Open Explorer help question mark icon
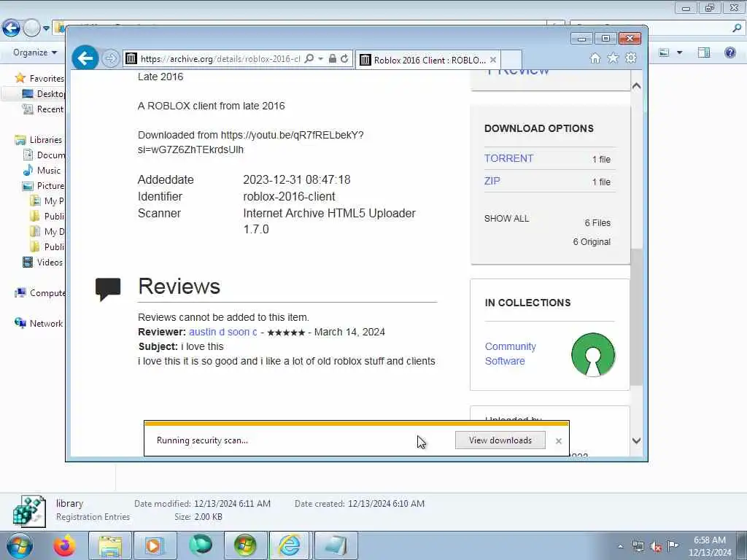The image size is (747, 560). coord(729,52)
